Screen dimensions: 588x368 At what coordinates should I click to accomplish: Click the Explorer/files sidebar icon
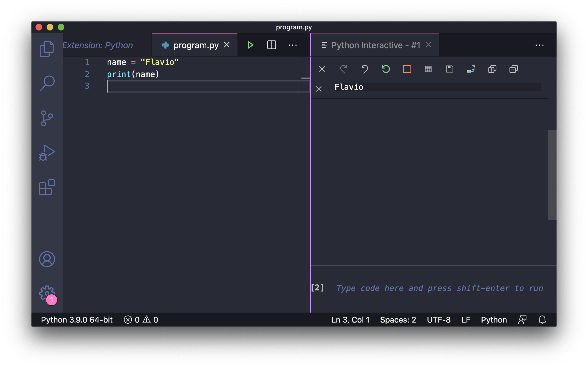(47, 49)
